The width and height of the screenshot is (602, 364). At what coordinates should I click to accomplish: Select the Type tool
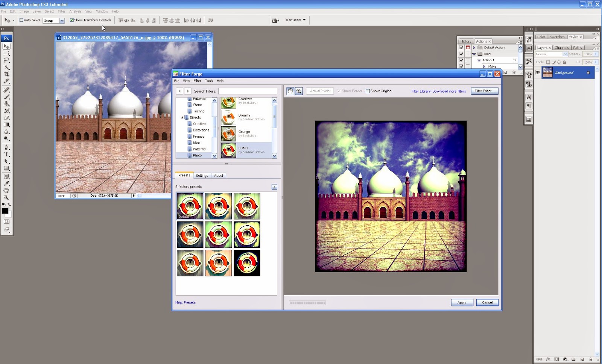6,154
